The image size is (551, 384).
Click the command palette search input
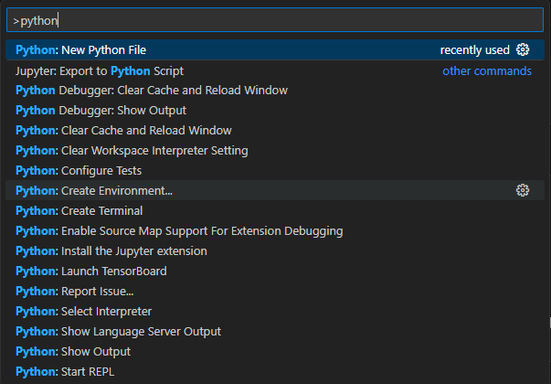click(x=275, y=20)
